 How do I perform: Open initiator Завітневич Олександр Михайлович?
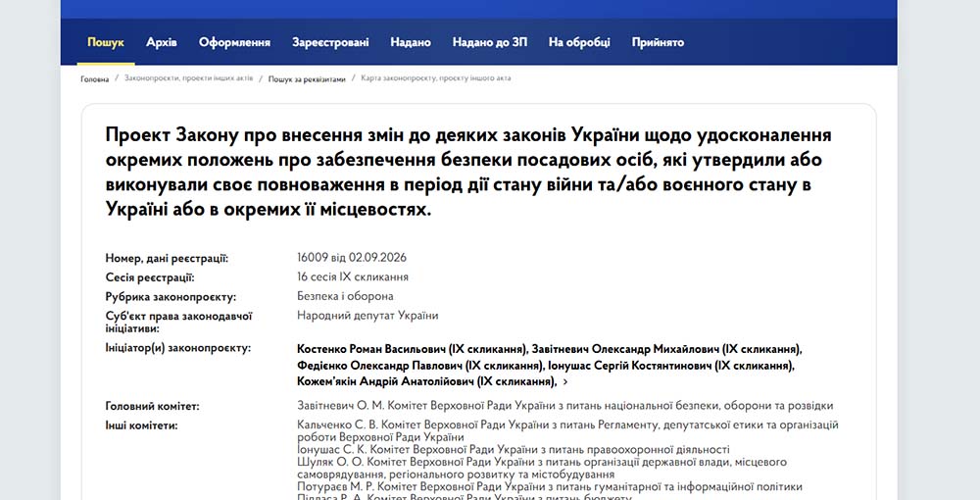click(x=666, y=349)
